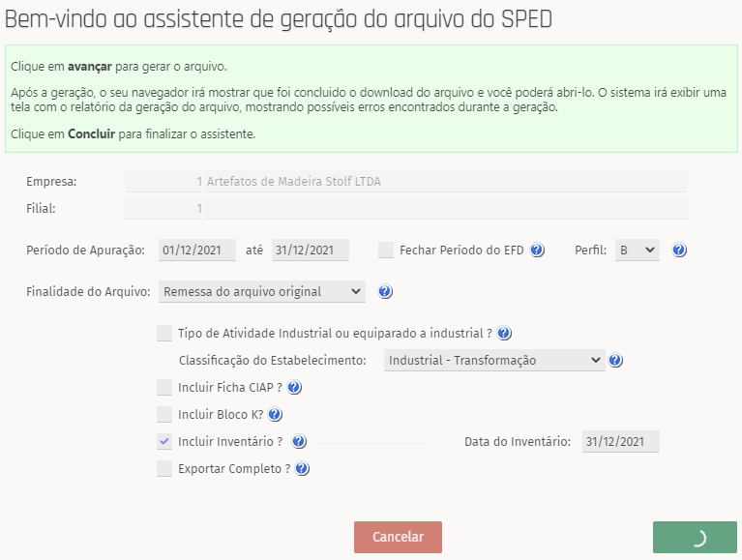The width and height of the screenshot is (742, 560).
Task: Open the Perfil dropdown
Action: [637, 250]
